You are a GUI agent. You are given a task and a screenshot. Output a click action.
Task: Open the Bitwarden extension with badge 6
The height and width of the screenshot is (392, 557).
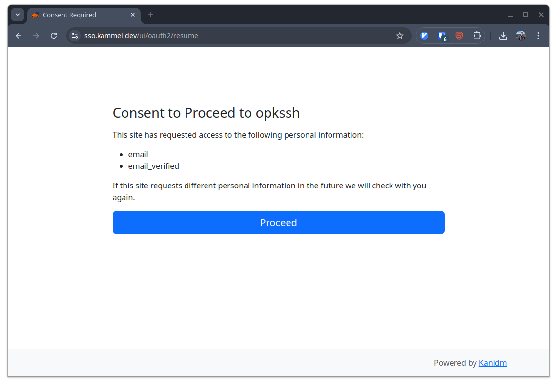coord(442,36)
